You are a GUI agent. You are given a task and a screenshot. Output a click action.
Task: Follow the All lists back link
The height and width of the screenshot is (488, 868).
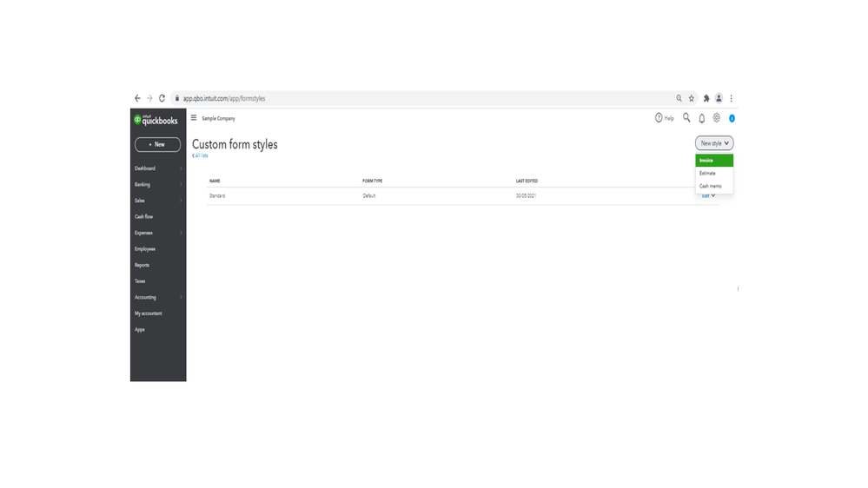coord(200,156)
